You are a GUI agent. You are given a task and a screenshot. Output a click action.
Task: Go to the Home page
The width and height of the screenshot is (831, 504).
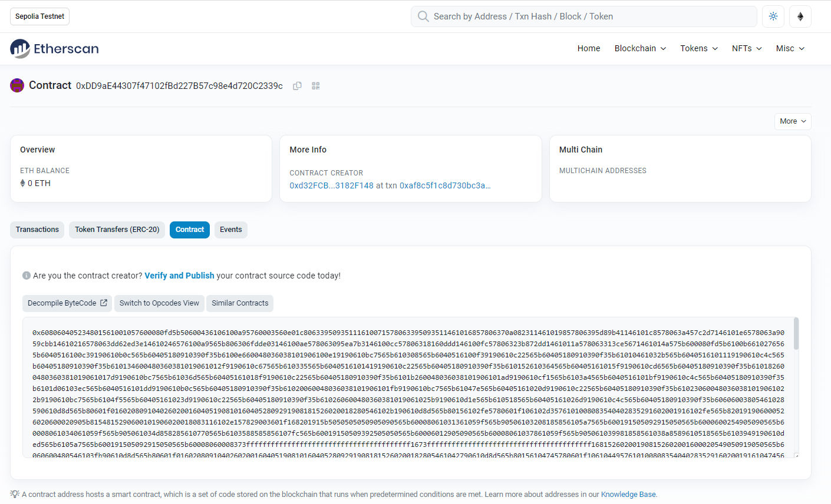pos(589,48)
